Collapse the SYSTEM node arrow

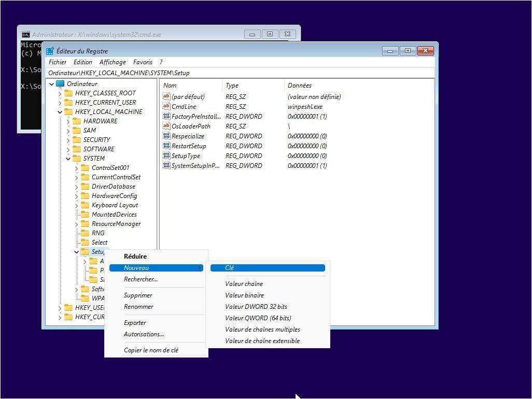tap(68, 159)
